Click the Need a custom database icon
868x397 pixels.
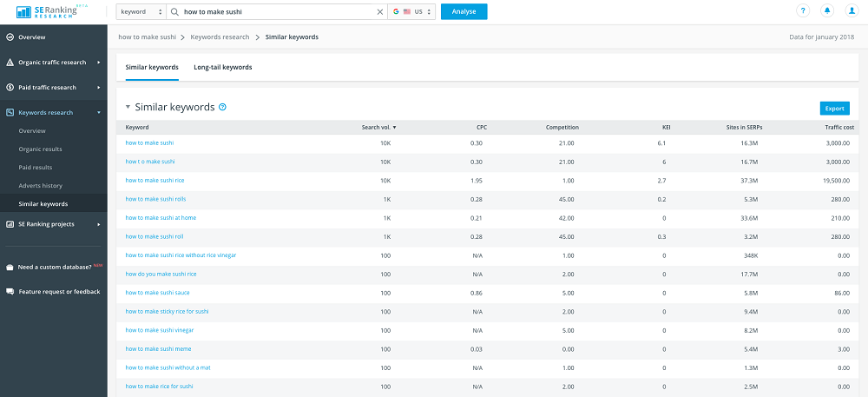10,267
